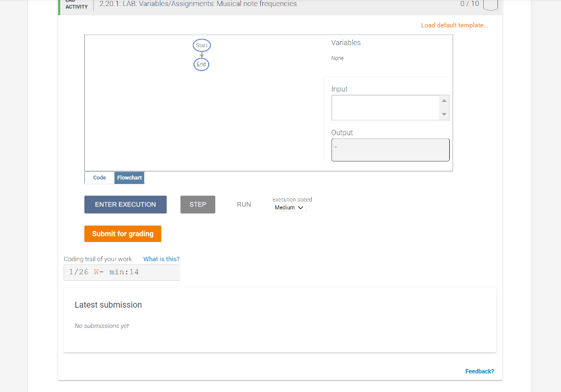The image size is (561, 392).
Task: Open Load default template link
Action: pyautogui.click(x=454, y=25)
